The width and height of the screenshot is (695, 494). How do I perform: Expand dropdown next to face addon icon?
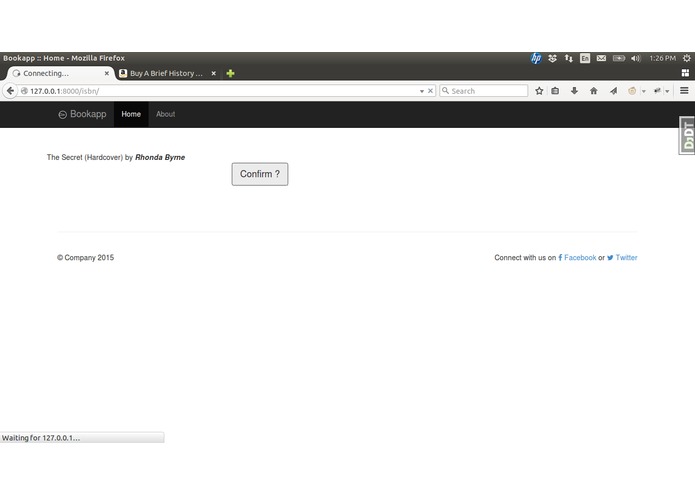[644, 91]
